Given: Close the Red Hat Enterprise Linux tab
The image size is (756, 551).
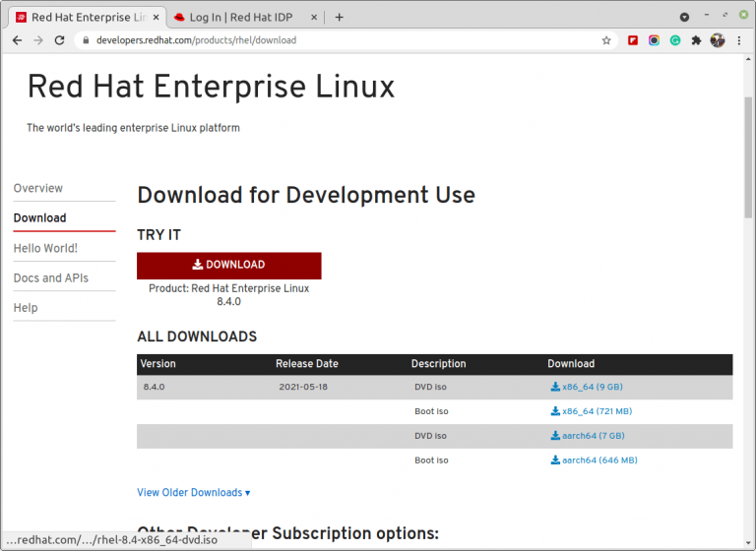Looking at the screenshot, I should (x=156, y=18).
